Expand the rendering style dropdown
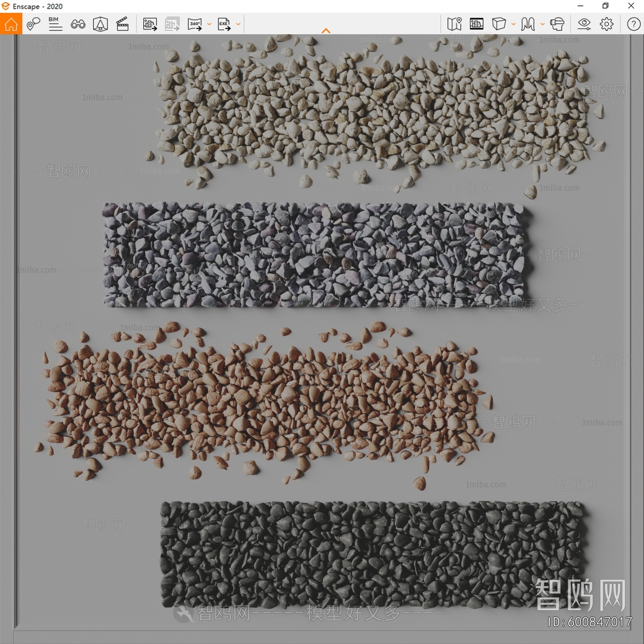 tap(514, 24)
